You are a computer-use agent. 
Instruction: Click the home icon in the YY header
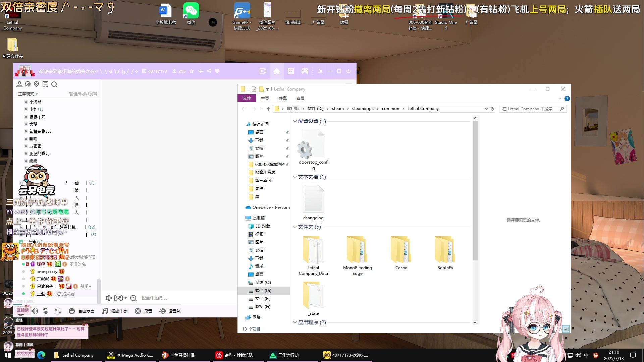pos(277,71)
